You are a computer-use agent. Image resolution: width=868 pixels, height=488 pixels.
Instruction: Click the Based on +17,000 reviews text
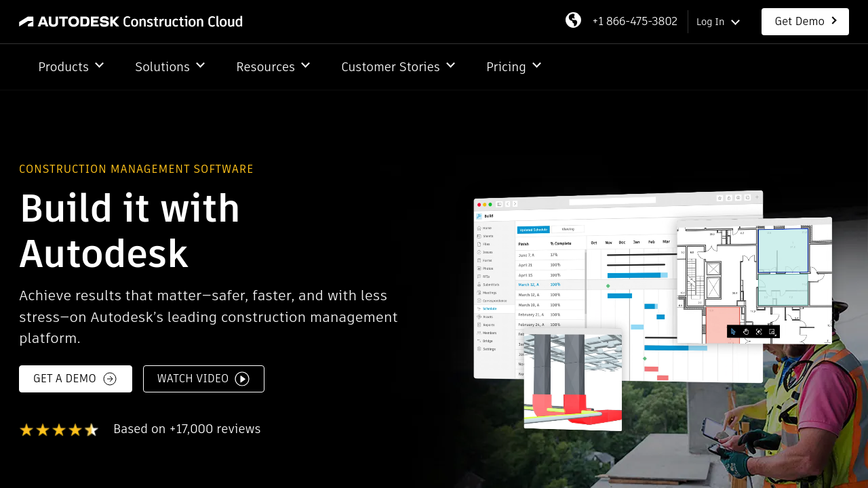[187, 429]
